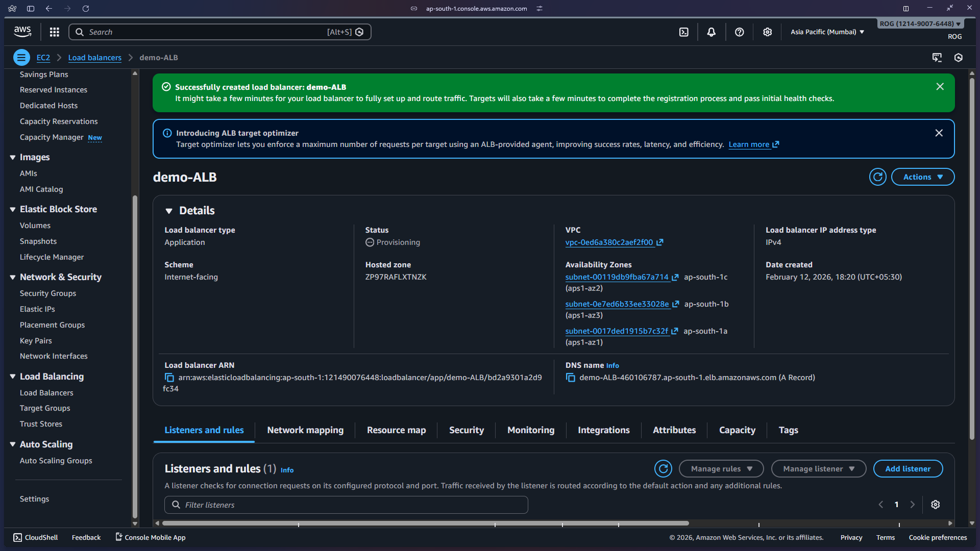The width and height of the screenshot is (980, 551).
Task: Expand the Asia Pacific (Mumbai) region selector
Action: click(827, 32)
